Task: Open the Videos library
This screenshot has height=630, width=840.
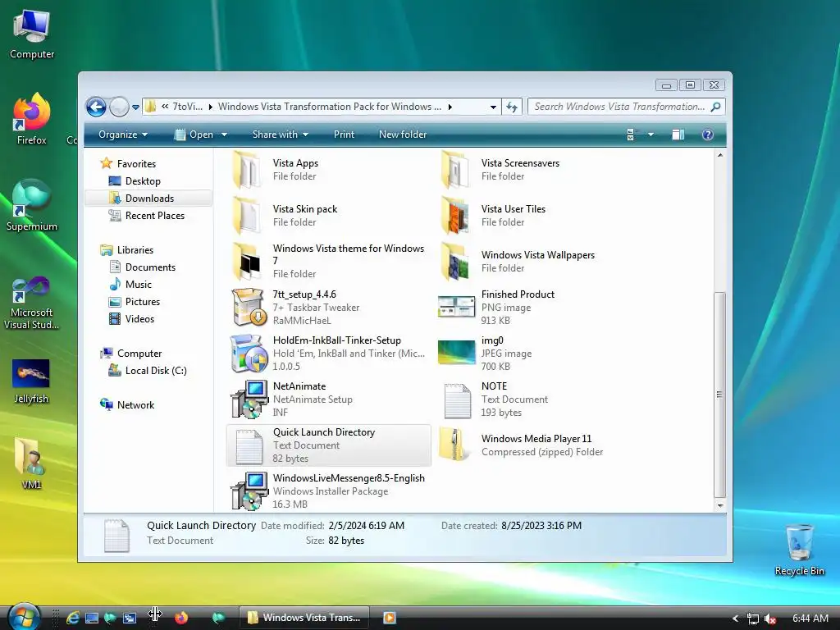Action: click(x=139, y=319)
